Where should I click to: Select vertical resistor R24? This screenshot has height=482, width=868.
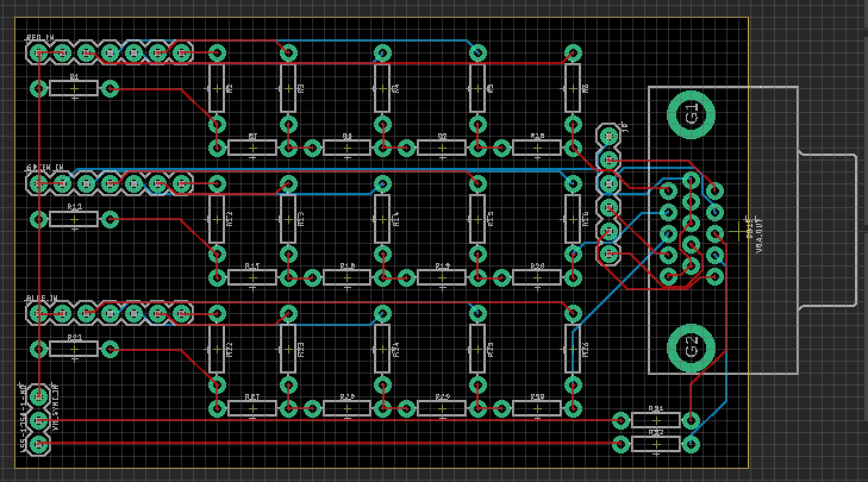point(383,349)
